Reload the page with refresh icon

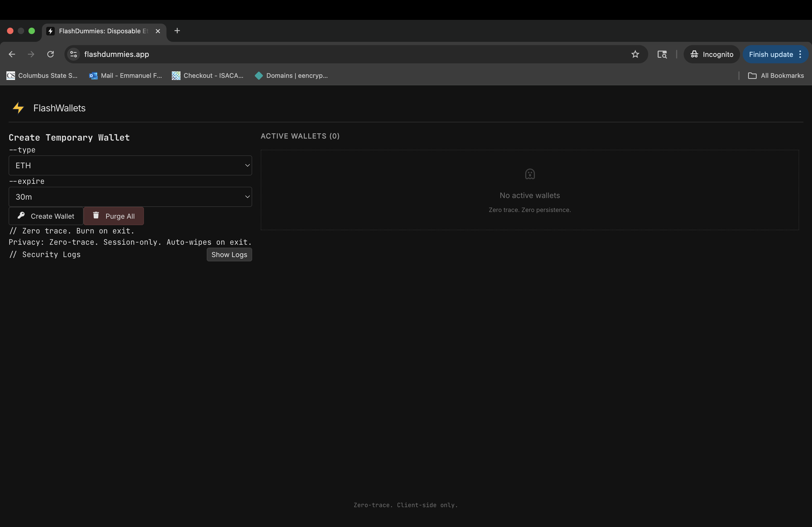coord(50,54)
